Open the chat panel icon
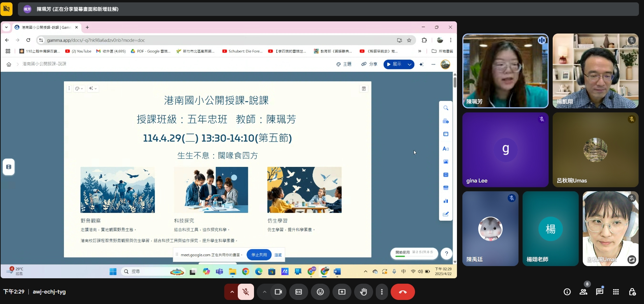Screen dimensions: 644x304 [x=599, y=292]
